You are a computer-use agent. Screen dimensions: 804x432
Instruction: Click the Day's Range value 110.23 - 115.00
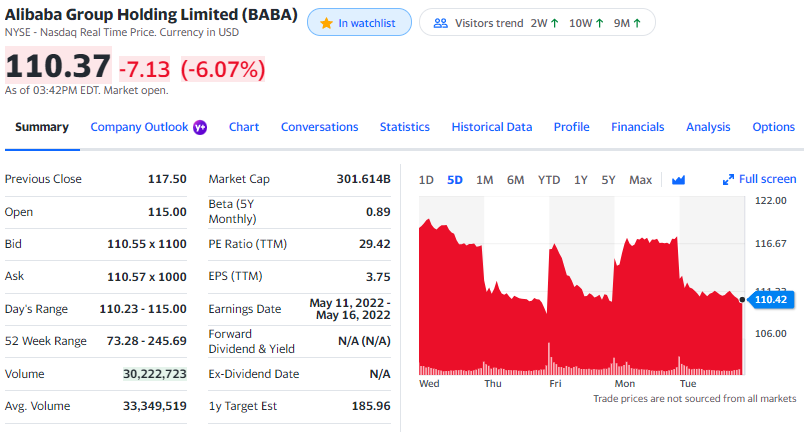pyautogui.click(x=143, y=309)
